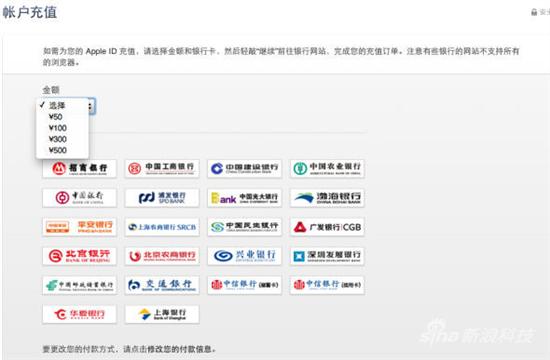Pick Industrial Bank 兴业银行

pyautogui.click(x=244, y=256)
